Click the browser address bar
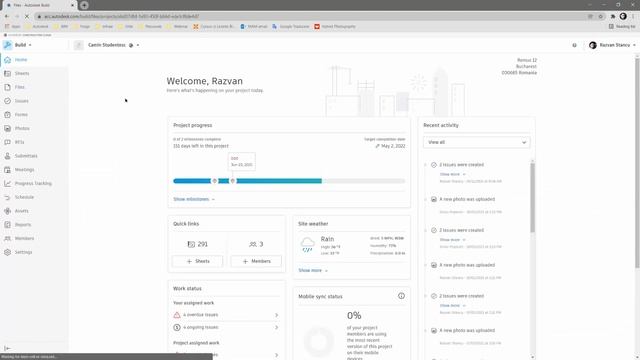Screen dimensions: 640x360 tap(310, 16)
